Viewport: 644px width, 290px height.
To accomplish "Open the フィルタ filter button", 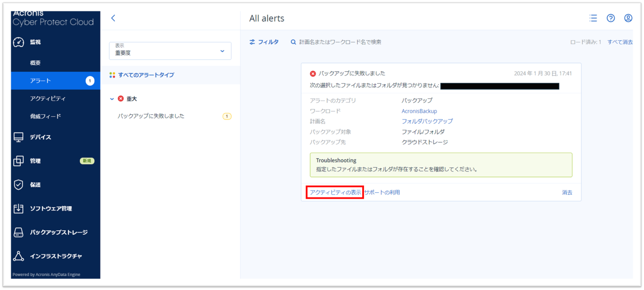I will point(264,42).
